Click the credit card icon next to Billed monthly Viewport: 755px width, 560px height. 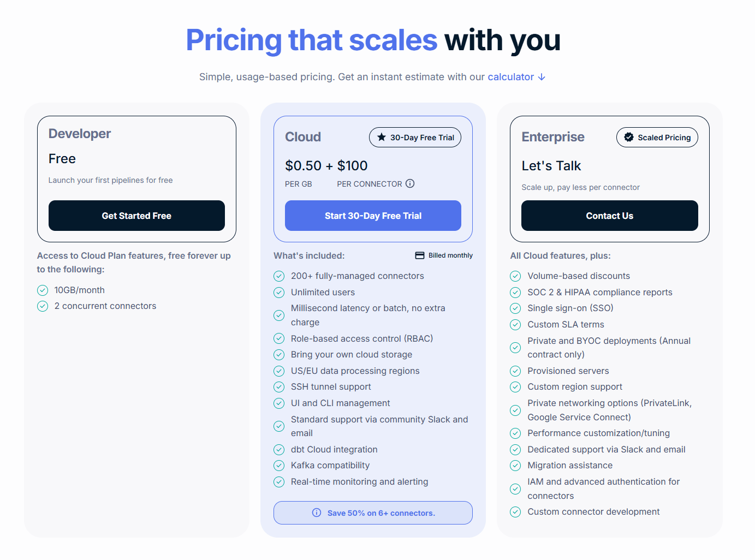click(419, 255)
